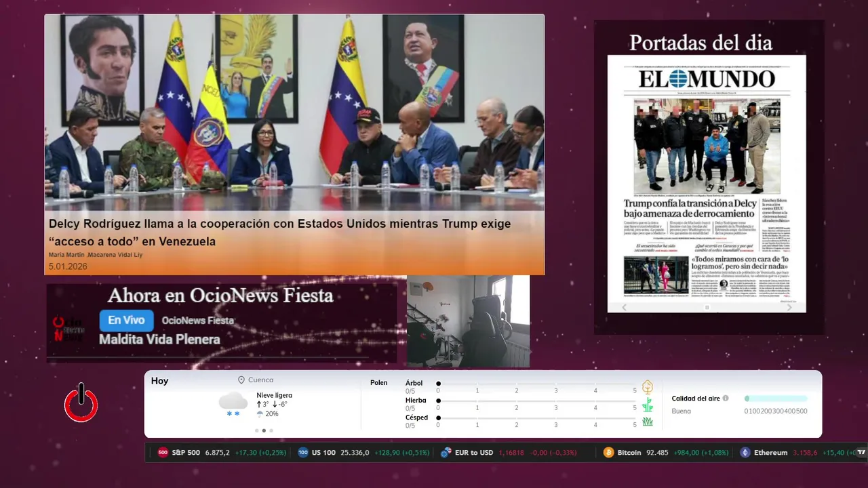Pause the newspaper cover slideshow
Viewport: 868px width, 488px height.
707,307
